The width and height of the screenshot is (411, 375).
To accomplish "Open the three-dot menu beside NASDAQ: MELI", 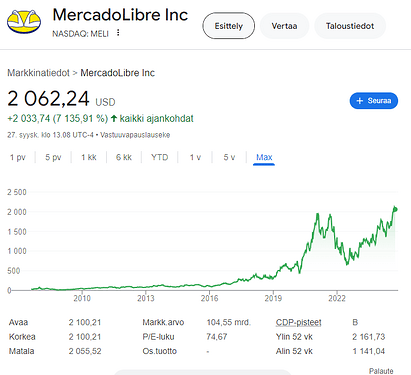I will (118, 33).
